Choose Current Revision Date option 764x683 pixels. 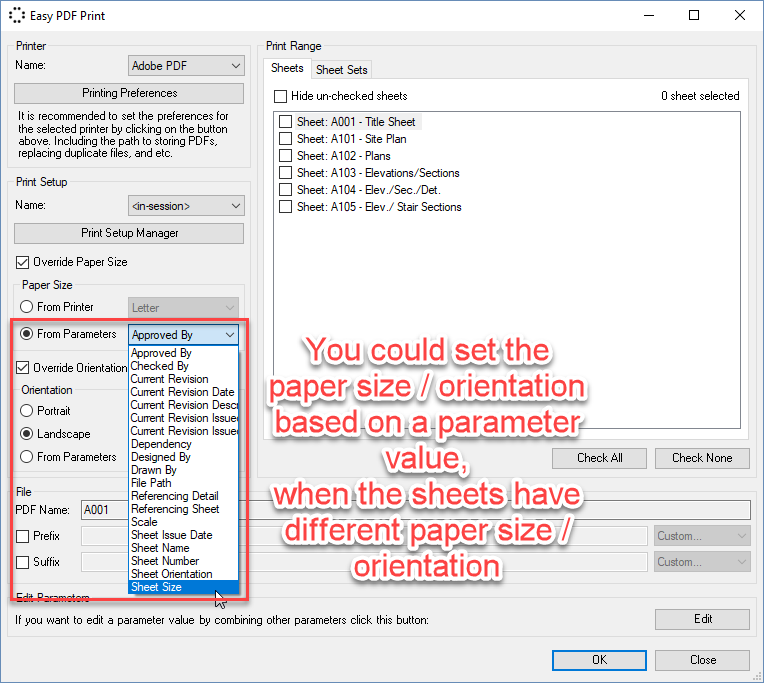pos(184,392)
